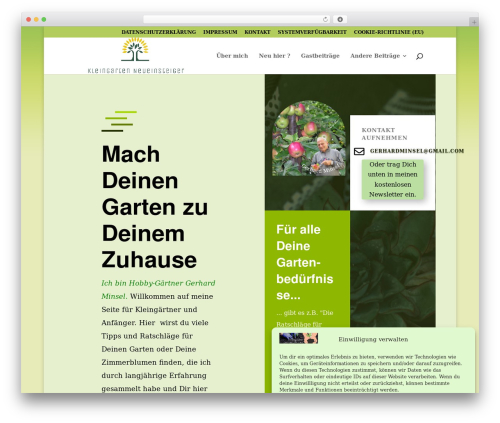The image size is (500, 423).
Task: Click the gerhardminsel@gmail.com email address
Action: (417, 151)
